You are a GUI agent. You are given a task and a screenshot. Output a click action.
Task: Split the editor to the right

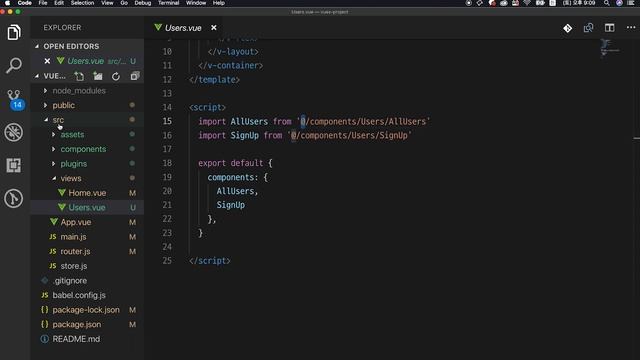(609, 28)
